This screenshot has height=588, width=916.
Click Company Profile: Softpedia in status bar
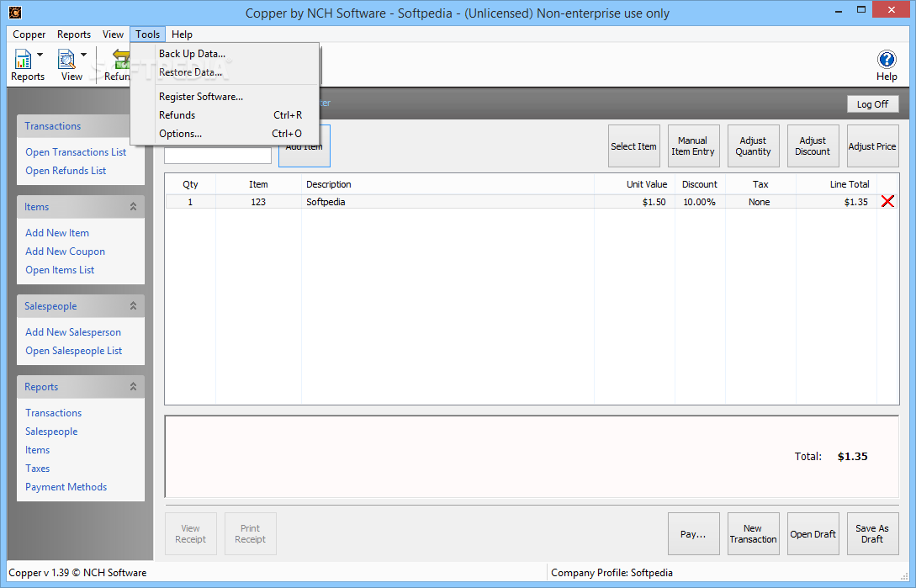pyautogui.click(x=612, y=573)
